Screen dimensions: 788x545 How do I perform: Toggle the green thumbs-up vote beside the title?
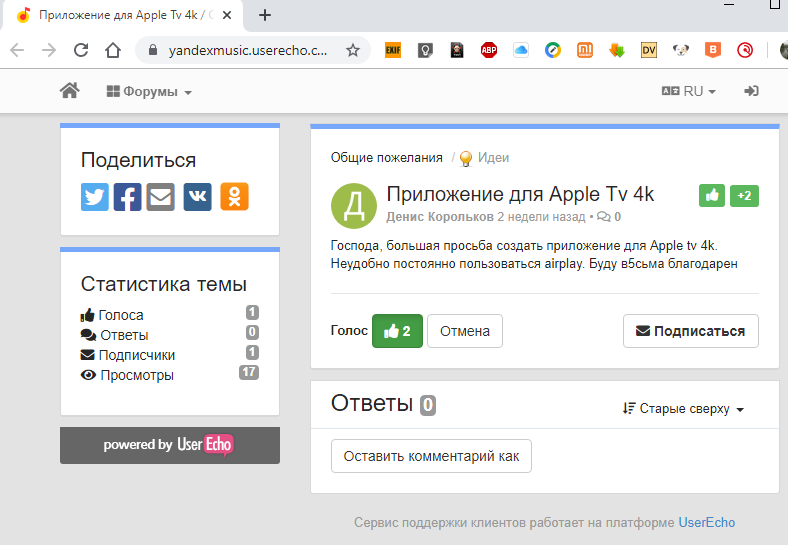click(x=712, y=196)
